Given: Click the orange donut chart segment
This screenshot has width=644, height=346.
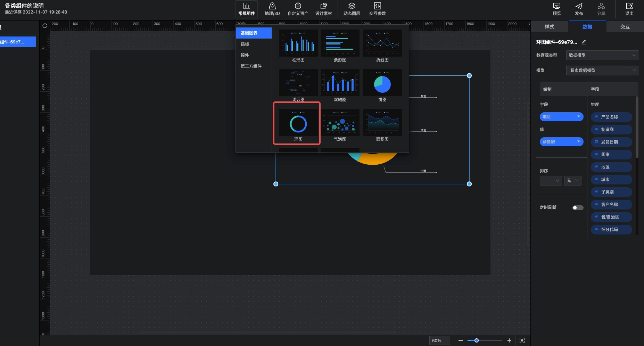Looking at the screenshot, I should point(377,160).
